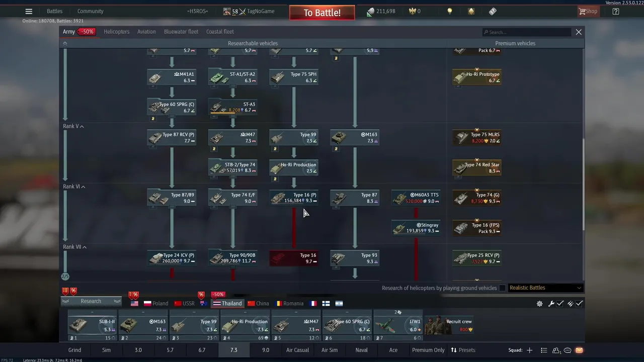
Task: Click the Golden Eagles balance icon
Action: pos(414,12)
